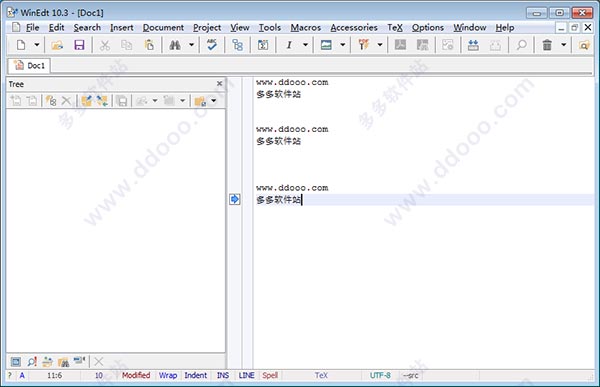The height and width of the screenshot is (387, 600).
Task: Open Find with the binoculars icon
Action: (x=175, y=45)
